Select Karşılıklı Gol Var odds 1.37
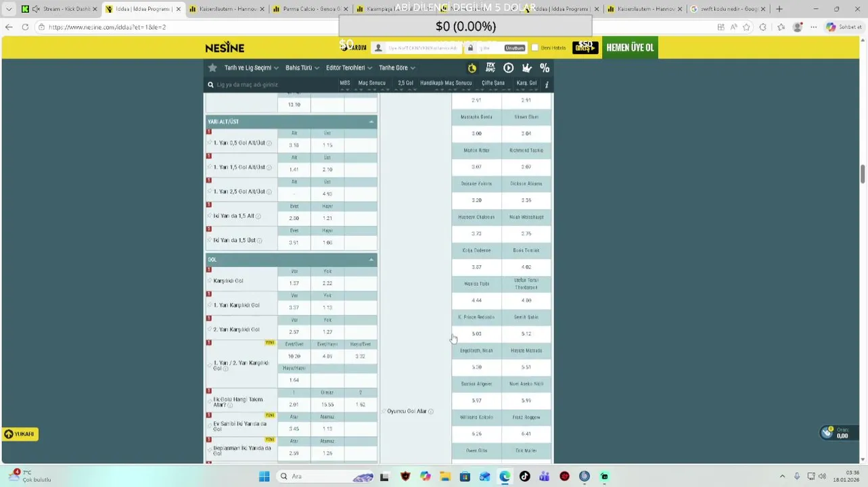The image size is (868, 487). 294,283
